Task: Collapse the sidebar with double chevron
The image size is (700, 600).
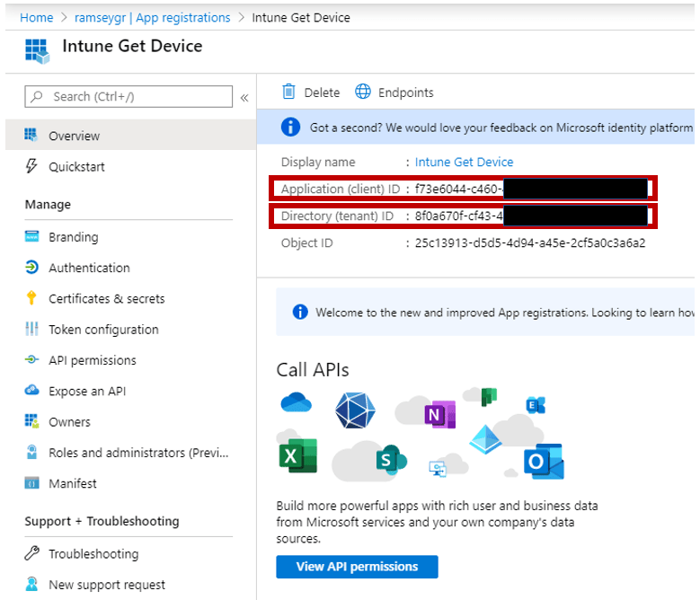Action: (244, 97)
